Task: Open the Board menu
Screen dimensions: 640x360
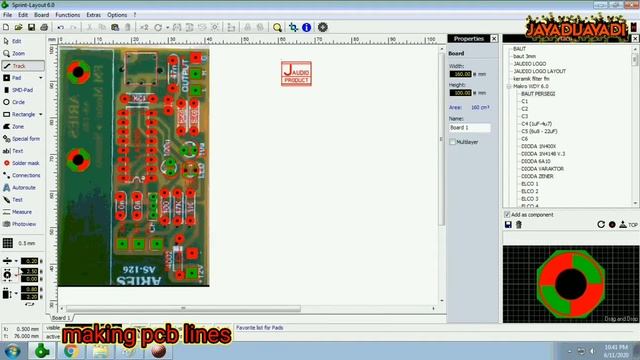Action: pos(41,15)
